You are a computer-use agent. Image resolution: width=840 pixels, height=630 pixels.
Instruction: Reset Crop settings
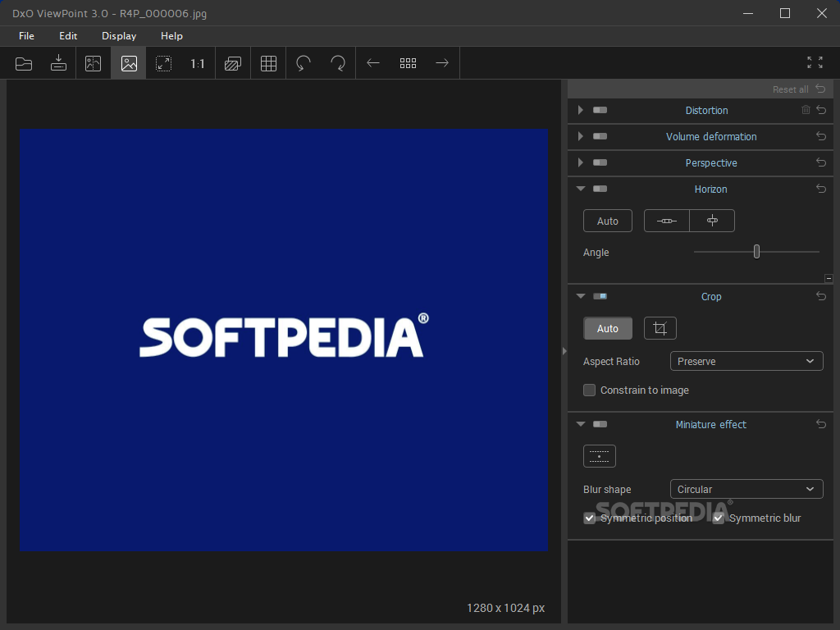tap(821, 295)
